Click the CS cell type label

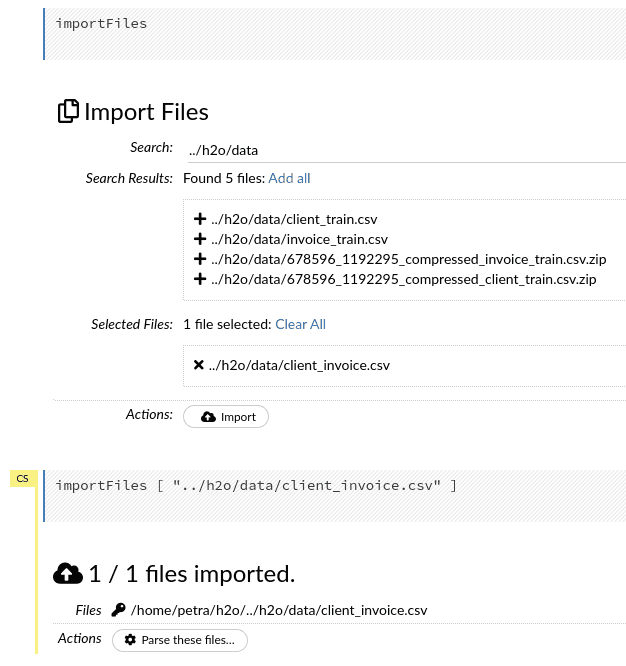pyautogui.click(x=23, y=479)
